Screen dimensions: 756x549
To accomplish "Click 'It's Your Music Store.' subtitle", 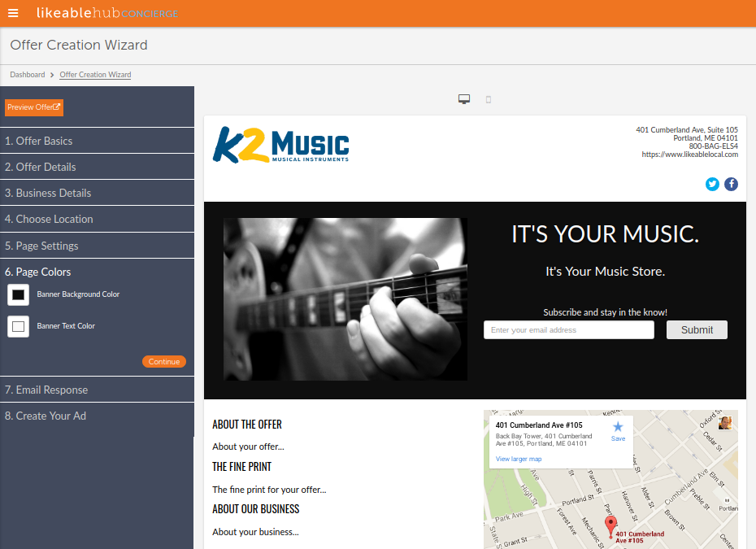I will [x=605, y=272].
